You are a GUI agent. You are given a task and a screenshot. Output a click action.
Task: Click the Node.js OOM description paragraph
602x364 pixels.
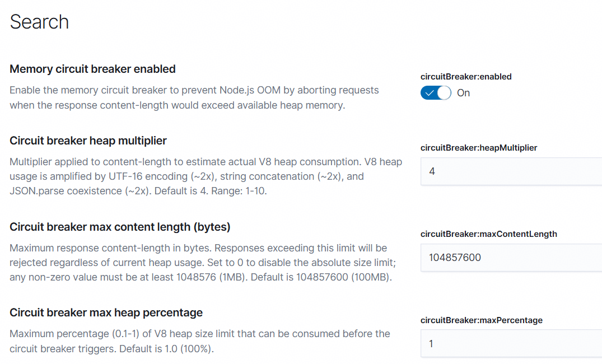(194, 97)
